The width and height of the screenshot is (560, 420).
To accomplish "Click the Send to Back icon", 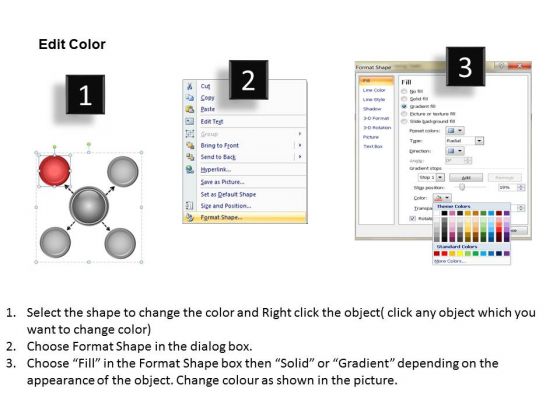I will 190,157.
